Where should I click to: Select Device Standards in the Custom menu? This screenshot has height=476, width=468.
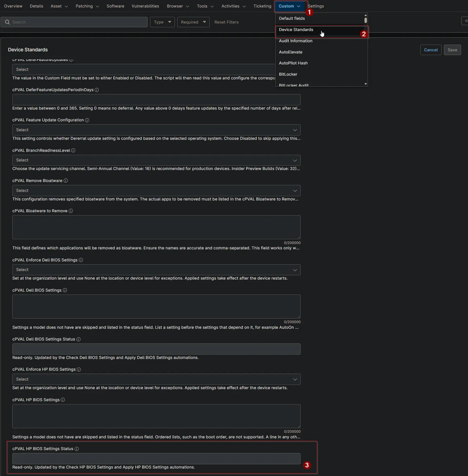click(320, 30)
